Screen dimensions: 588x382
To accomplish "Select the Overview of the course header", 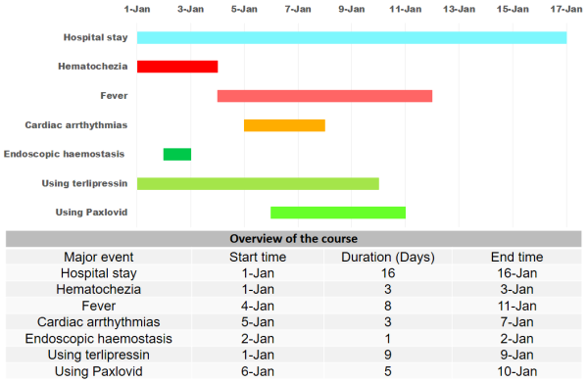I will click(x=294, y=239).
